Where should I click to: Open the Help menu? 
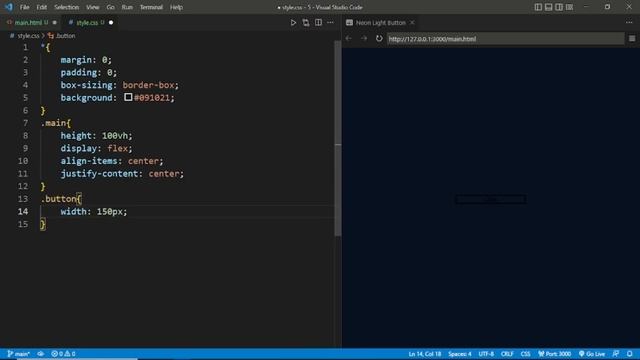point(176,7)
